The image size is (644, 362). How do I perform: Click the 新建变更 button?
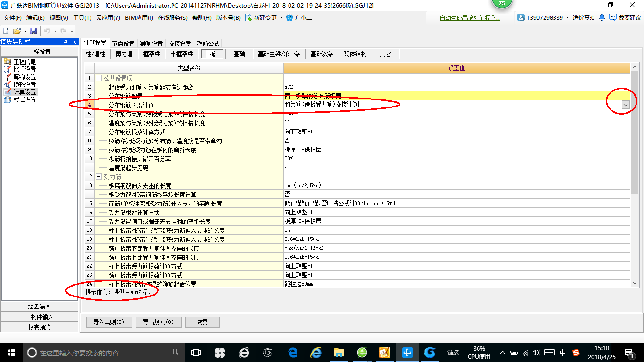tap(261, 17)
